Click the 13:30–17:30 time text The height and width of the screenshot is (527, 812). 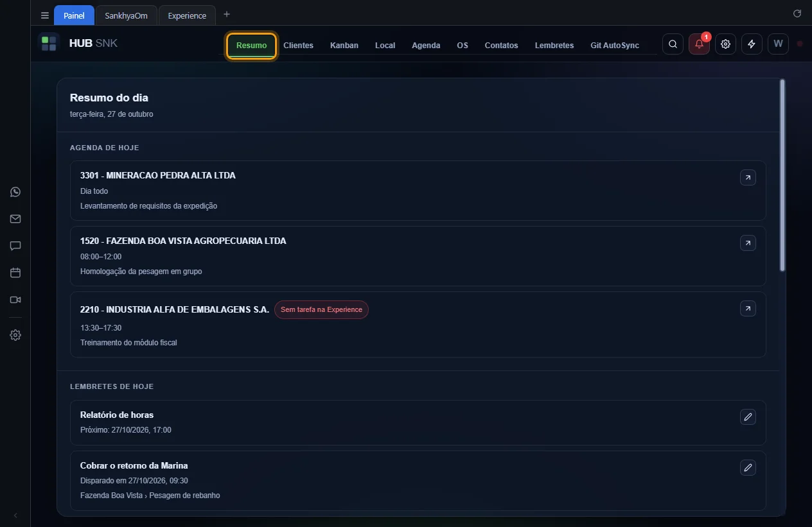101,328
